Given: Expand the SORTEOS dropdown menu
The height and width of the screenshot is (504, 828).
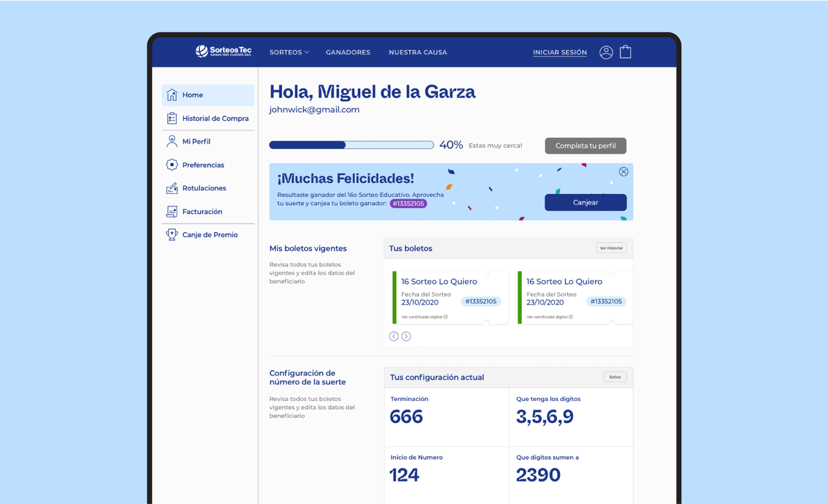Looking at the screenshot, I should pyautogui.click(x=289, y=52).
